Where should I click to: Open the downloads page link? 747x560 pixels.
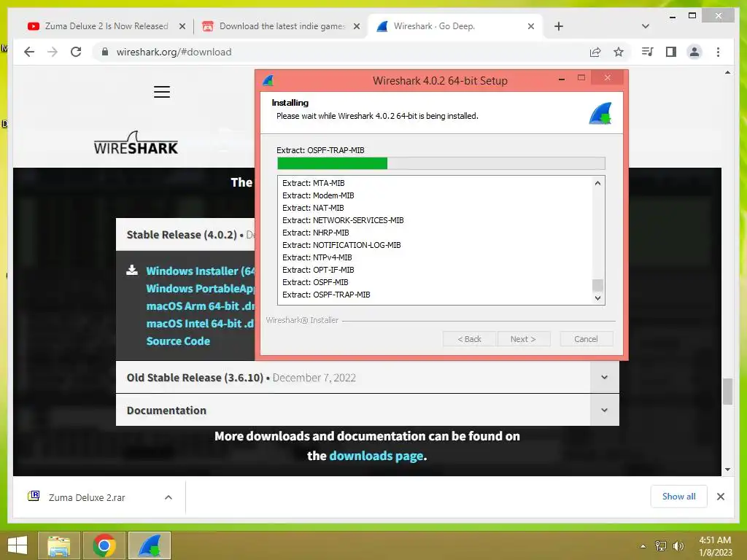point(376,456)
